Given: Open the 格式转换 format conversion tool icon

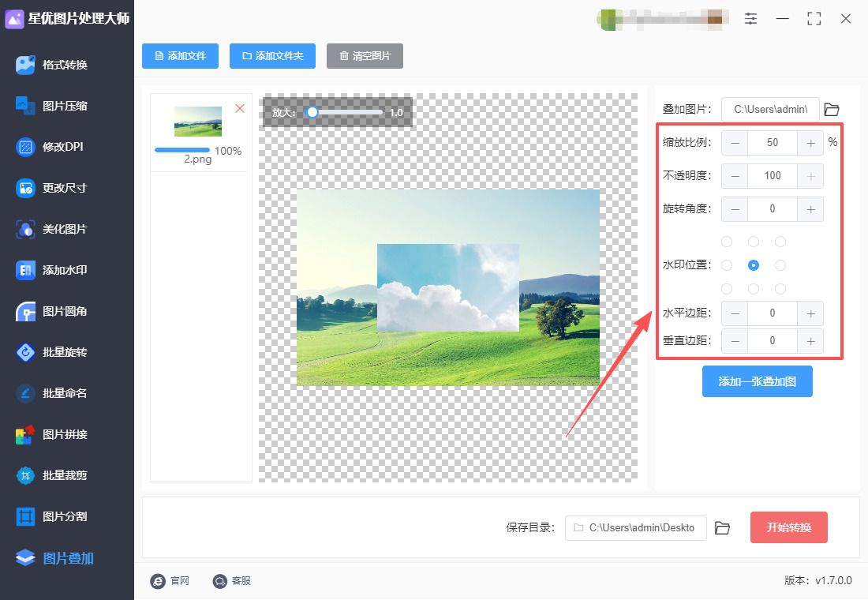Looking at the screenshot, I should 25,65.
